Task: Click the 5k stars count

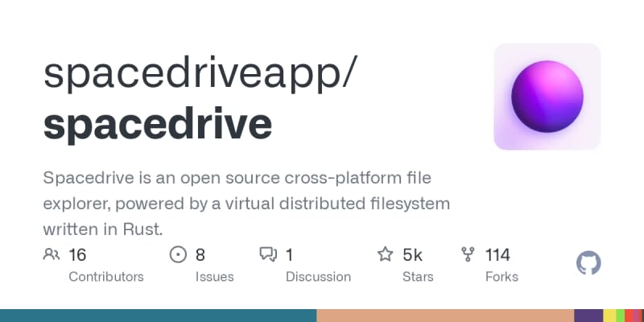Action: click(x=412, y=255)
